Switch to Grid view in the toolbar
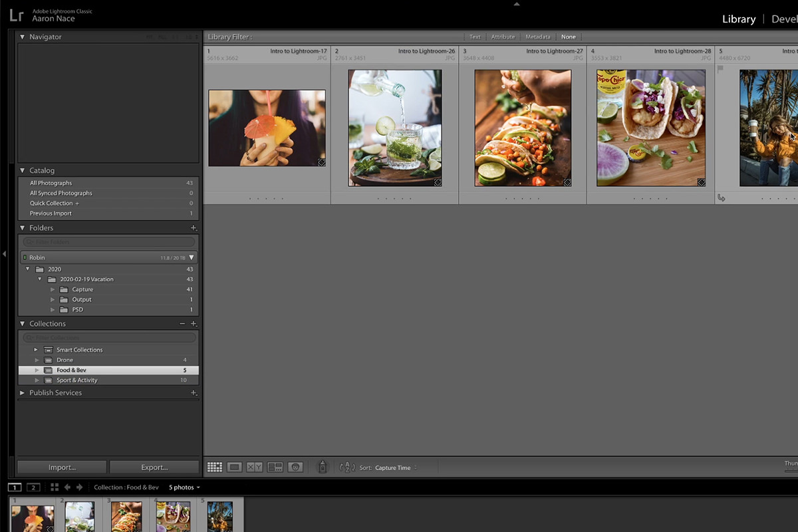Screen dimensions: 798x532 [x=215, y=467]
